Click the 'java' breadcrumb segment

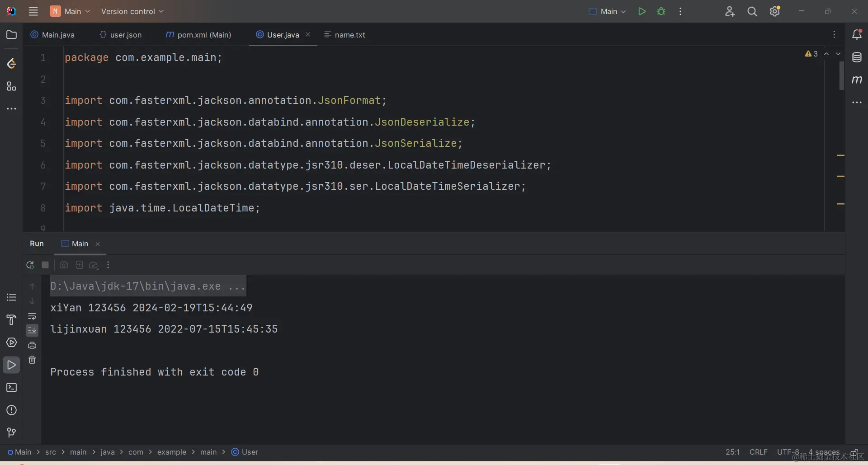tap(108, 452)
